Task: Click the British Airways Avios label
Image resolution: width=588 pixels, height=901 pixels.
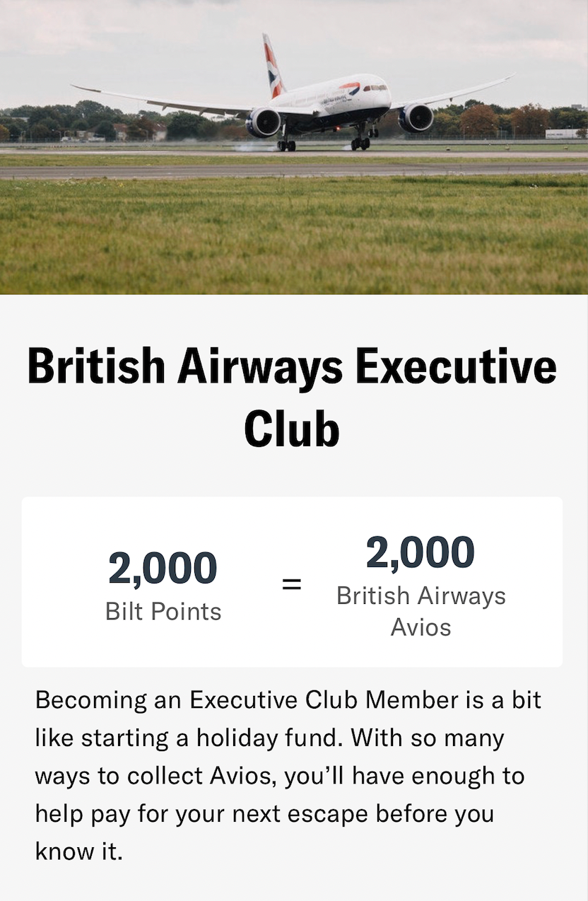Action: [421, 611]
